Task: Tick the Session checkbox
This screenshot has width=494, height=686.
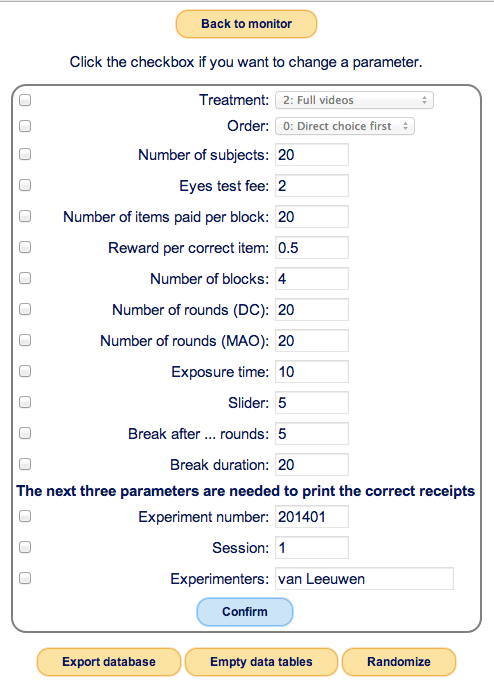Action: (25, 547)
